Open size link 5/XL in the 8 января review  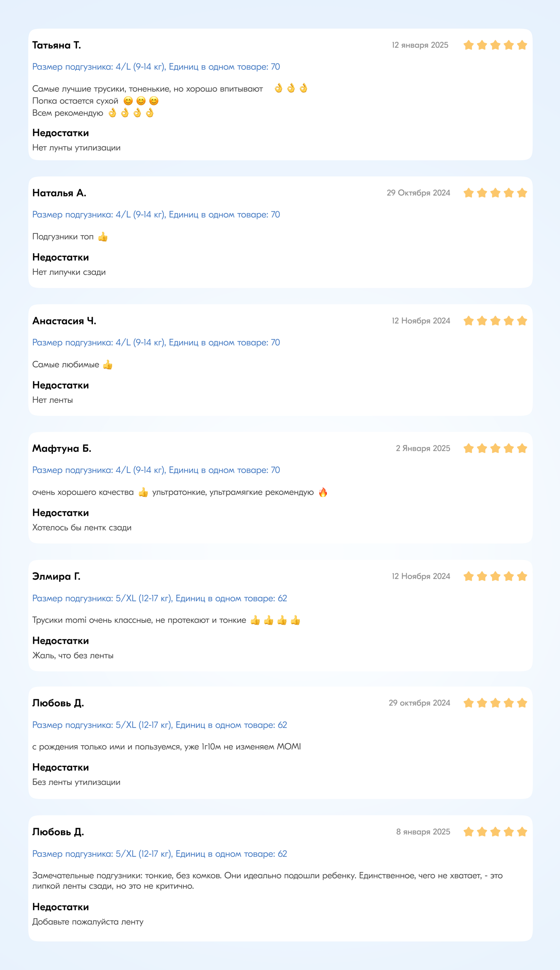[x=160, y=853]
